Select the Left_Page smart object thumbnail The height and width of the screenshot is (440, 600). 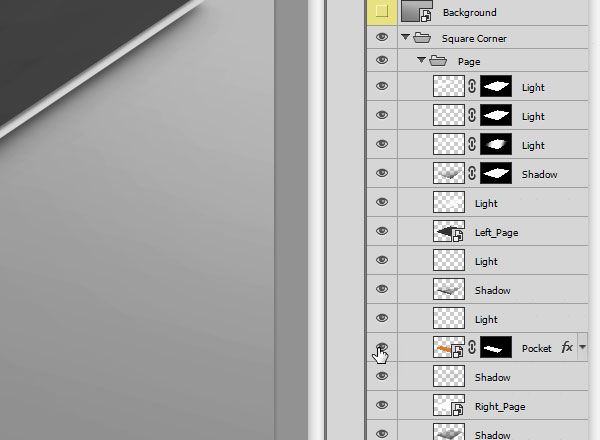[x=449, y=231]
